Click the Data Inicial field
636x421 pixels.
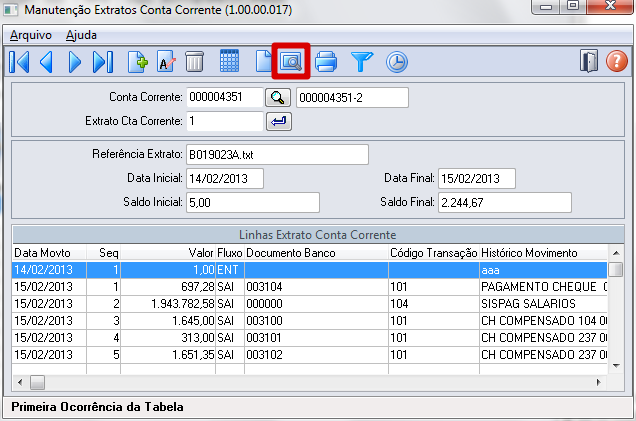click(x=225, y=178)
